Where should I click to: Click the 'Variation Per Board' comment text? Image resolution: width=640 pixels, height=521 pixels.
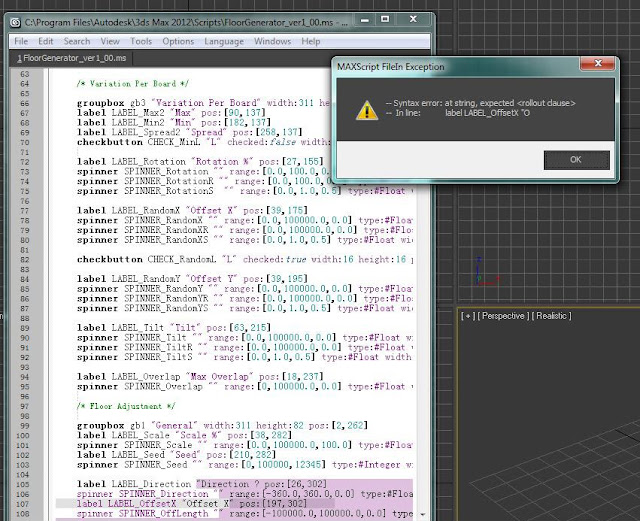(133, 84)
